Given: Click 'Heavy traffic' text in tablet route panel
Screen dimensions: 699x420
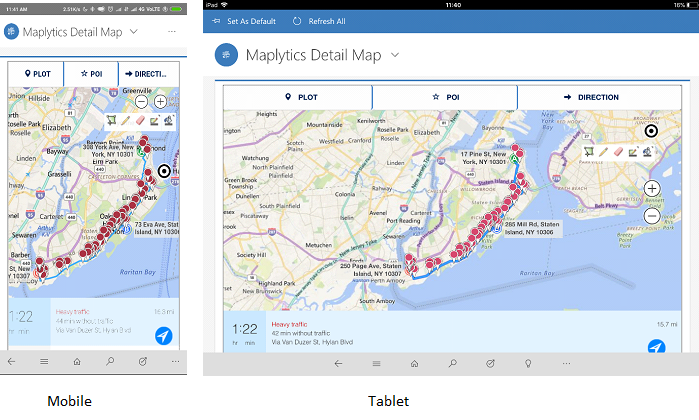Looking at the screenshot, I should point(289,324).
